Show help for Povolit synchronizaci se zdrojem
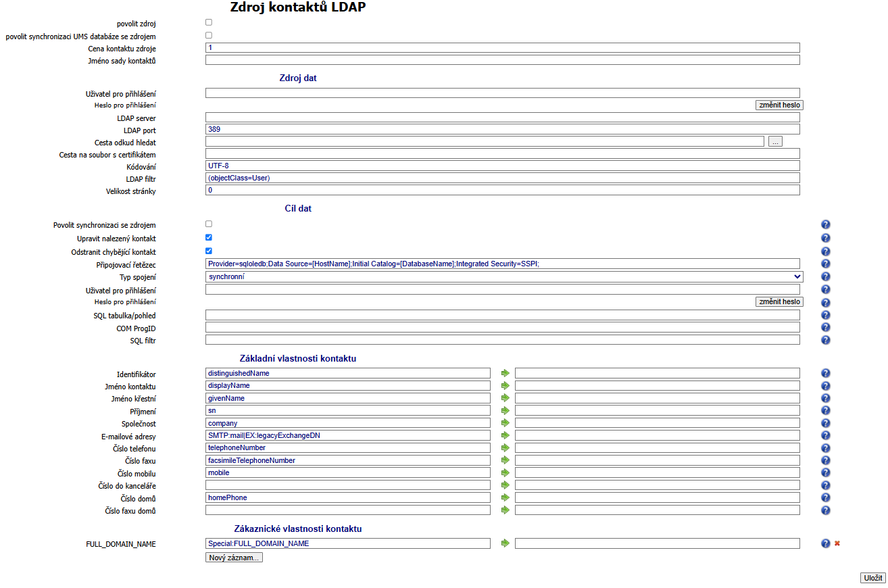This screenshot has height=588, width=888. click(825, 224)
